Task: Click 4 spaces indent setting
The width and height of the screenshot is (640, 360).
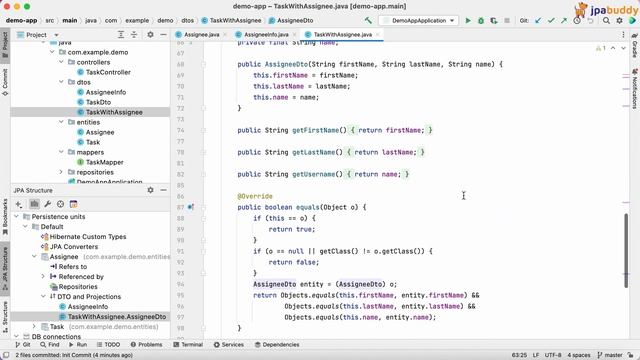Action: click(579, 355)
